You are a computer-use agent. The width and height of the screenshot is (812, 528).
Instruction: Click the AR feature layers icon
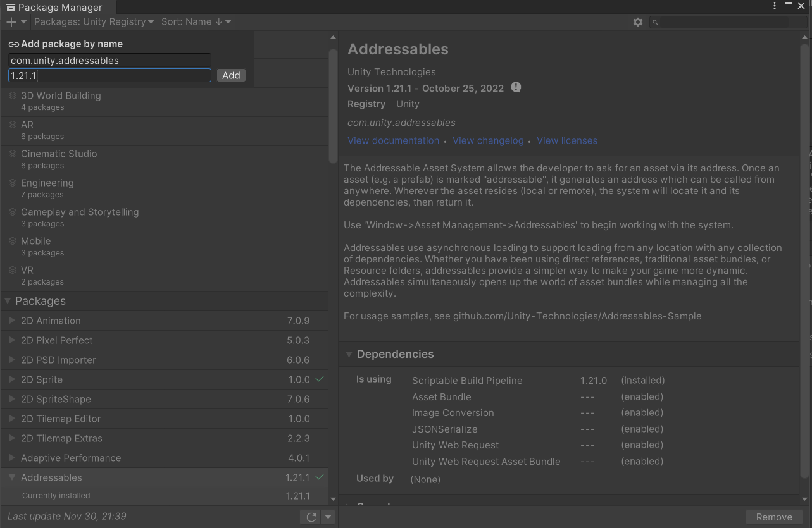(12, 125)
